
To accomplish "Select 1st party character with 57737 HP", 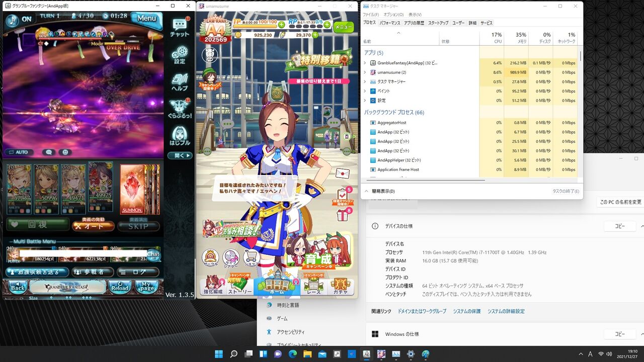I will [19, 189].
